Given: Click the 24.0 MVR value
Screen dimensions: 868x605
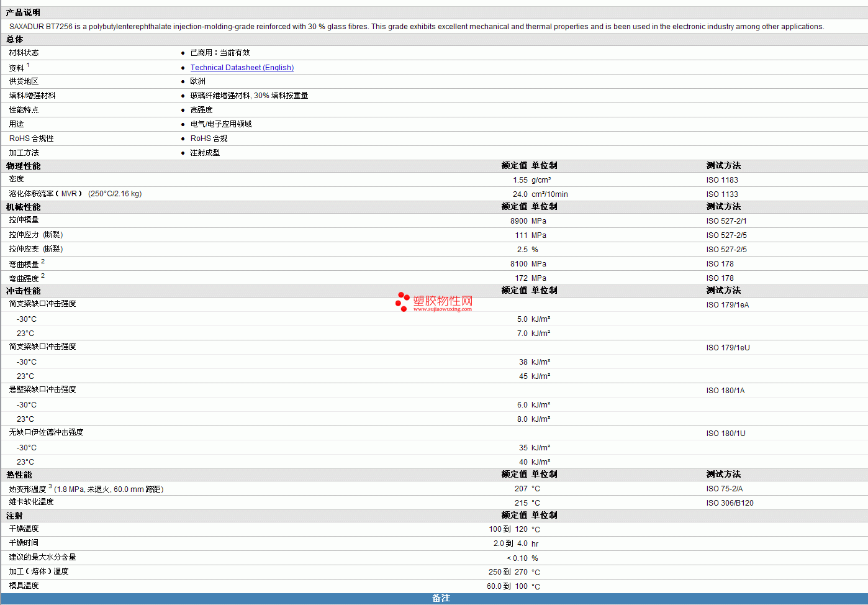Looking at the screenshot, I should click(520, 194).
